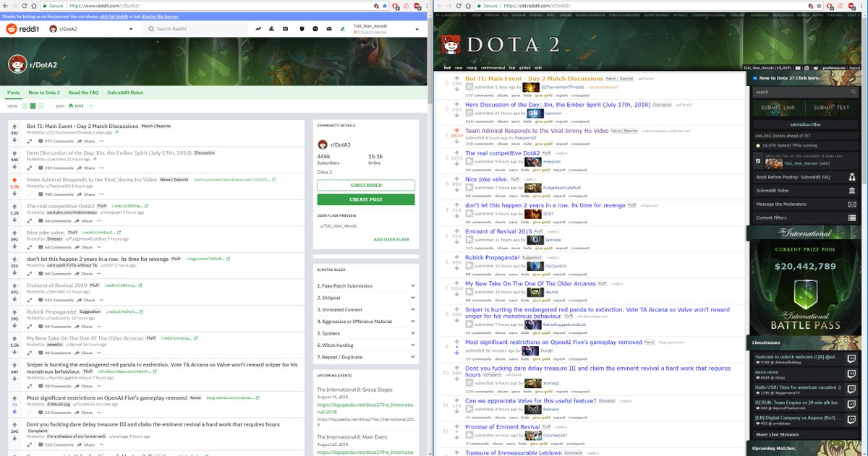Upvote 'Rubick Propaganda!' post in new Reddit
The image size is (868, 456).
14,312
